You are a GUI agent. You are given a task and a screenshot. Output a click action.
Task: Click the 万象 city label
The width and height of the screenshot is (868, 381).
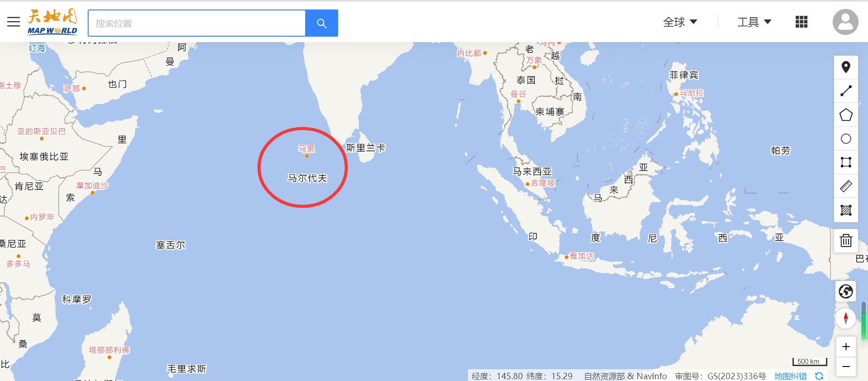[534, 60]
